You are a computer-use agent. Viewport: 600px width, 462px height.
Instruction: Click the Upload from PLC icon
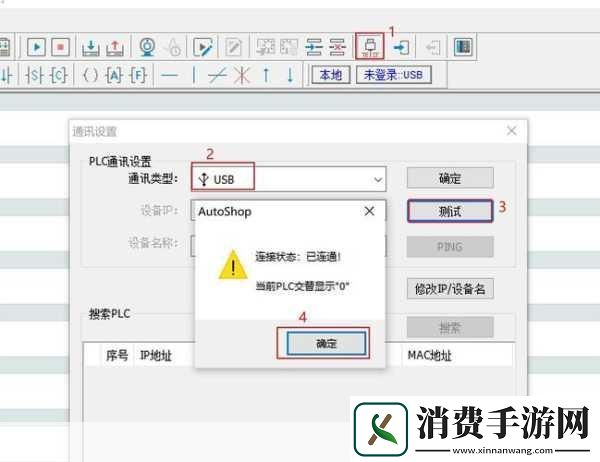pyautogui.click(x=115, y=47)
